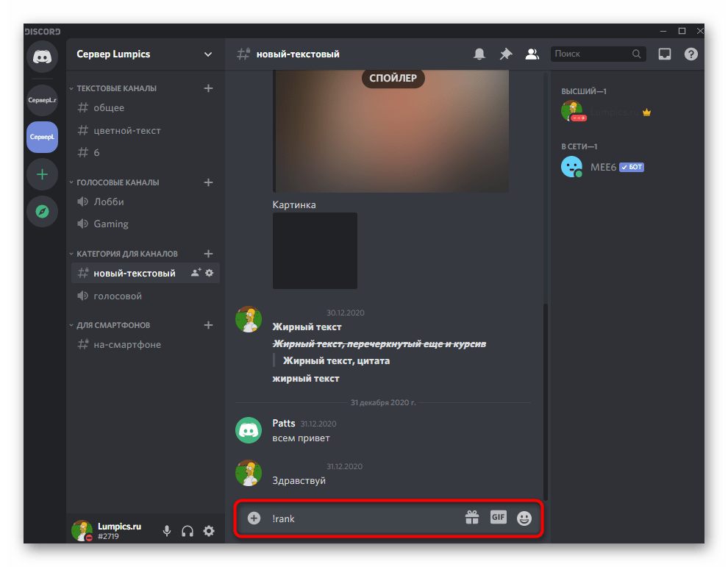The height and width of the screenshot is (567, 728).
Task: Open the GIF picker
Action: tap(498, 517)
